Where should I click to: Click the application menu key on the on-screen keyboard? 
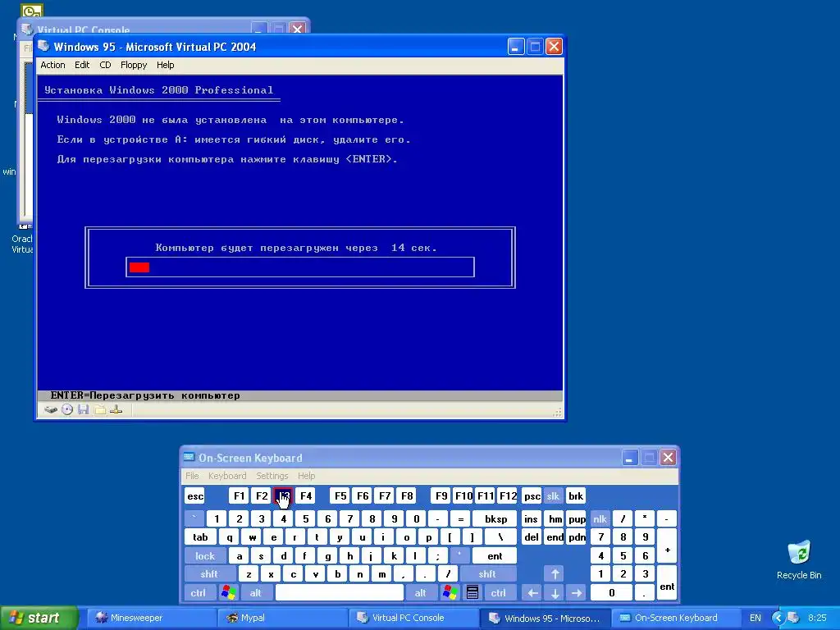click(472, 592)
